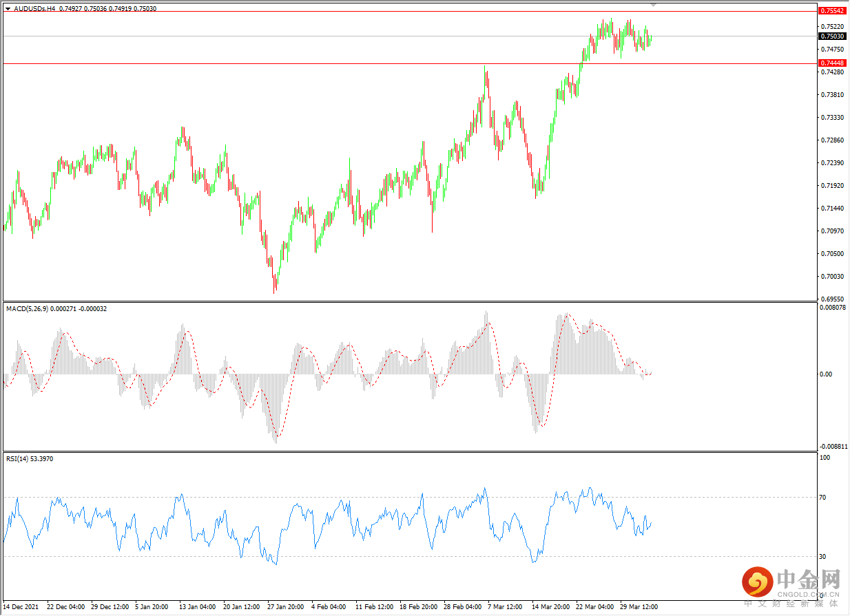The height and width of the screenshot is (616, 850).
Task: Click the RSI overbought level 70 label
Action: click(x=822, y=497)
